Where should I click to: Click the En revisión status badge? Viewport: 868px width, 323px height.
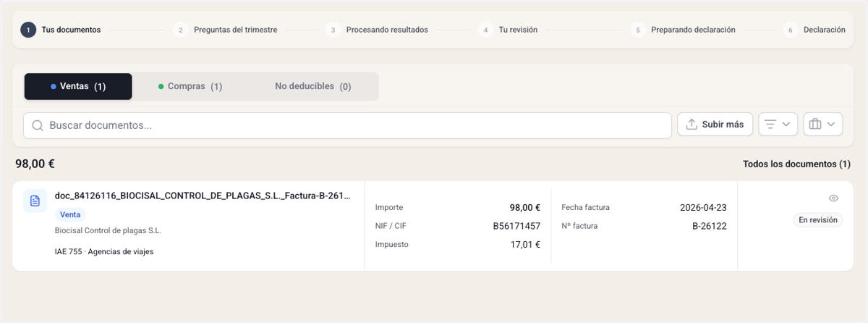818,219
